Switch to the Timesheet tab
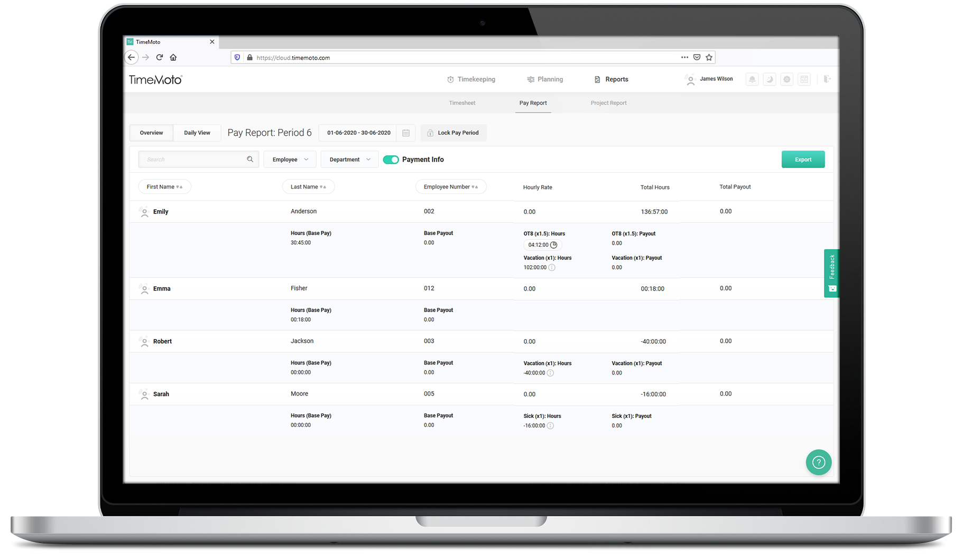This screenshot has height=560, width=962. [x=462, y=103]
